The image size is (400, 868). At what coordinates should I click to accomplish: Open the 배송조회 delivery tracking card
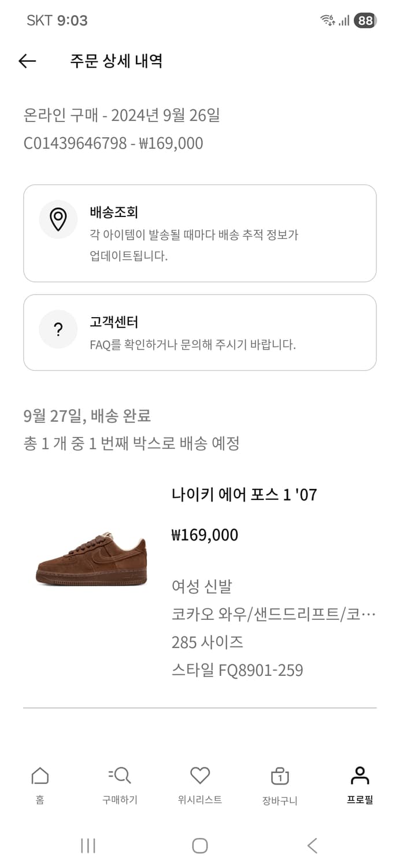[x=200, y=229]
